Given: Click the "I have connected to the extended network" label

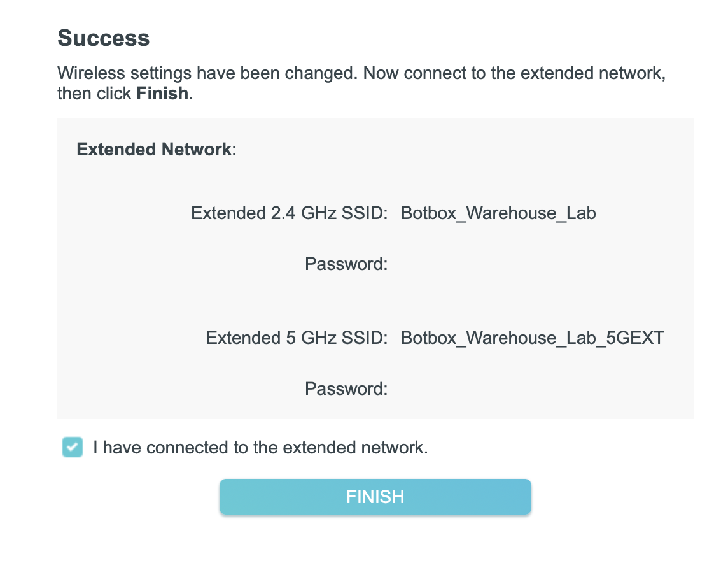Looking at the screenshot, I should coord(260,447).
